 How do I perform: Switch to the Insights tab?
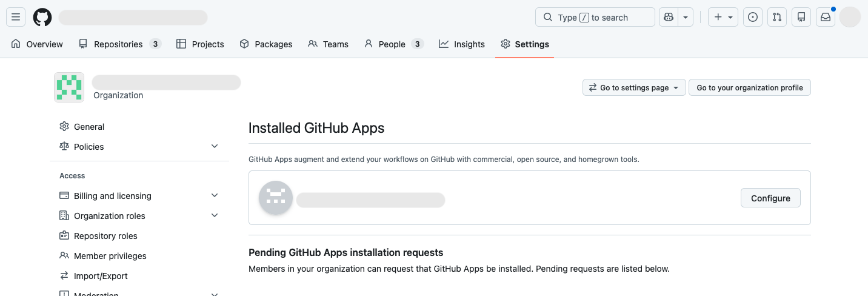pyautogui.click(x=462, y=44)
